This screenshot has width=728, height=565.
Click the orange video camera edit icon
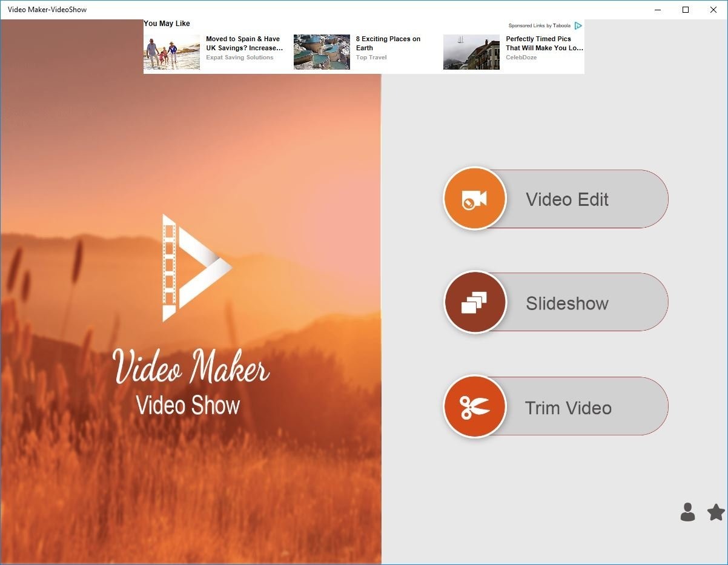(474, 199)
